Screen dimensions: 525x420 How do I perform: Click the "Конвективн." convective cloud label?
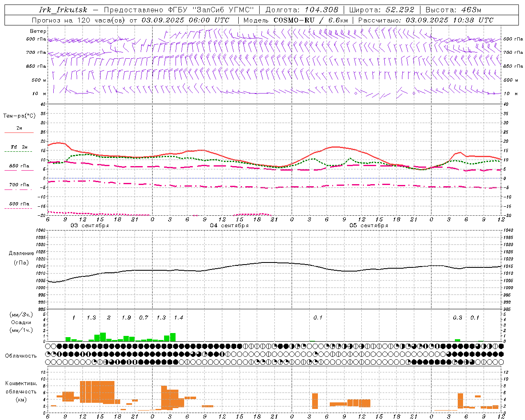click(x=21, y=384)
